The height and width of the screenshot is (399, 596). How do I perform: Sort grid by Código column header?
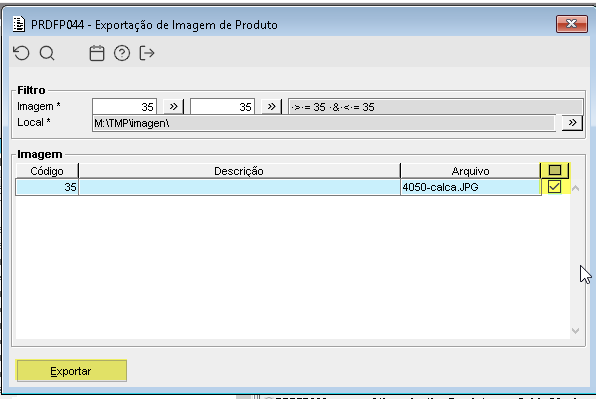click(47, 171)
